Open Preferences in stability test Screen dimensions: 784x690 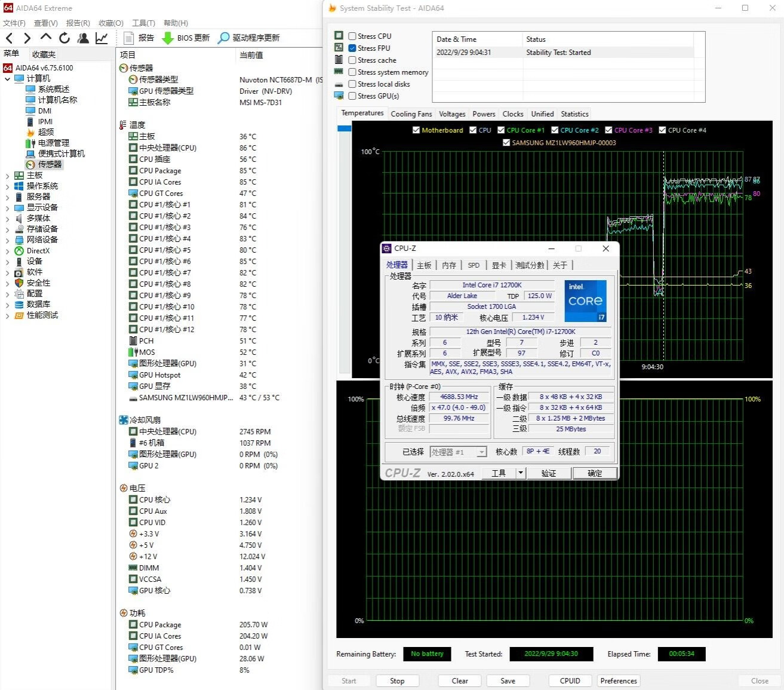pyautogui.click(x=619, y=681)
